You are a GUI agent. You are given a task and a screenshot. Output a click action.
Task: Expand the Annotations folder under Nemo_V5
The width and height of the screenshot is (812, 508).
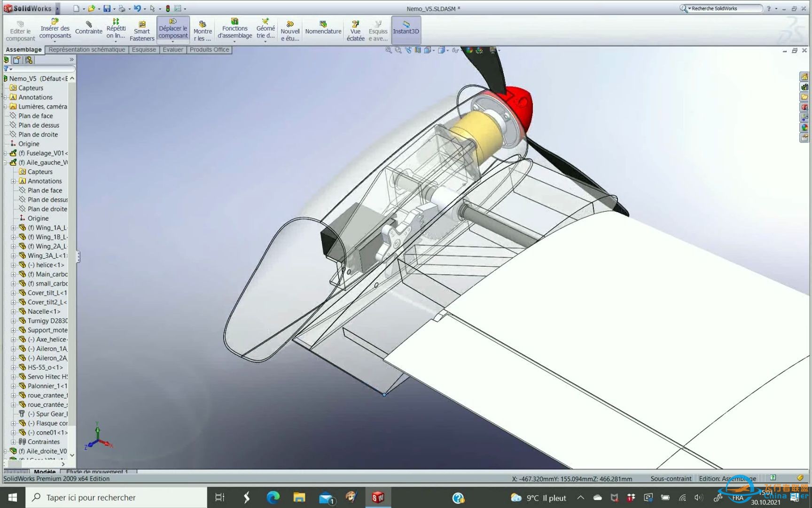point(6,97)
